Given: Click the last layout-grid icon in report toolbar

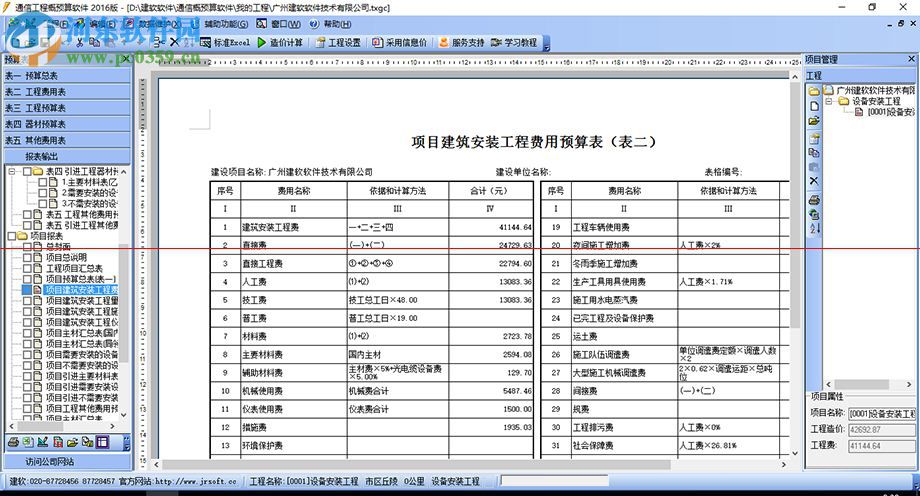Looking at the screenshot, I should [x=102, y=442].
